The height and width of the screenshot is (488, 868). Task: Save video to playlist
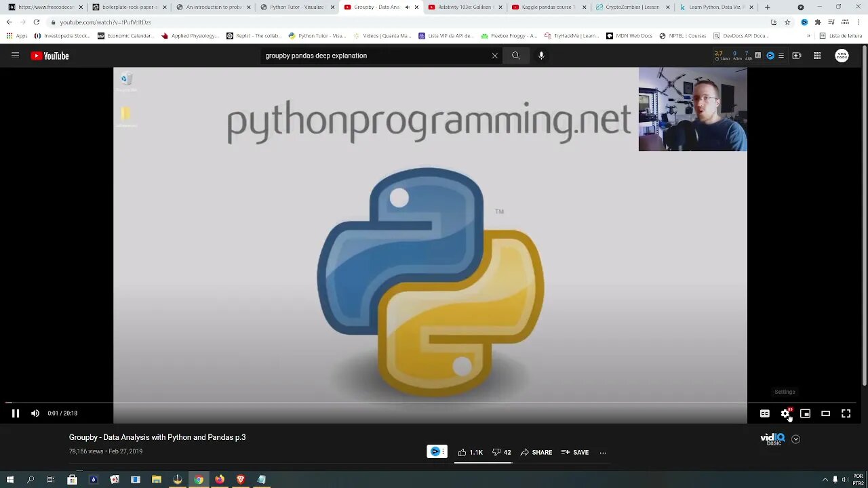574,452
